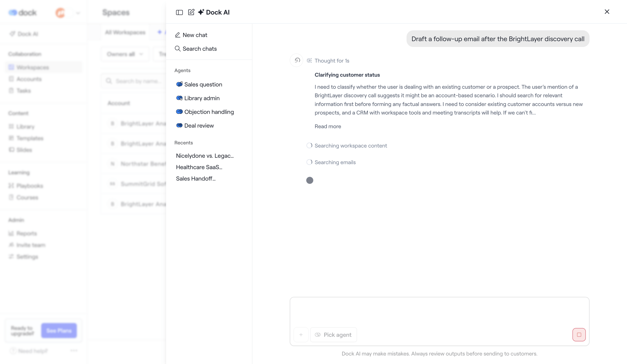Close the Dock AI panel
627x364 pixels.
607,12
